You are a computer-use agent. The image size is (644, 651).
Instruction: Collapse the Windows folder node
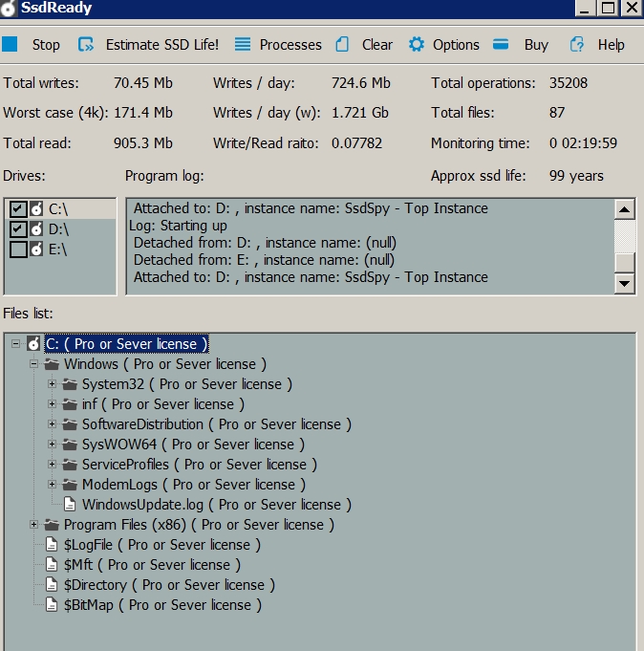pyautogui.click(x=34, y=364)
